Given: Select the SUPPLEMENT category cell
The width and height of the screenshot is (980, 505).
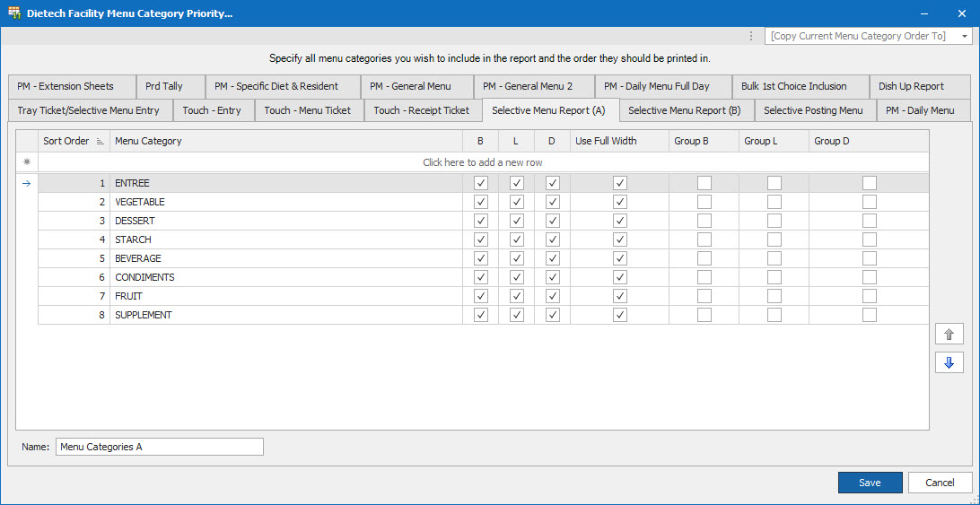Looking at the screenshot, I should pyautogui.click(x=286, y=314).
